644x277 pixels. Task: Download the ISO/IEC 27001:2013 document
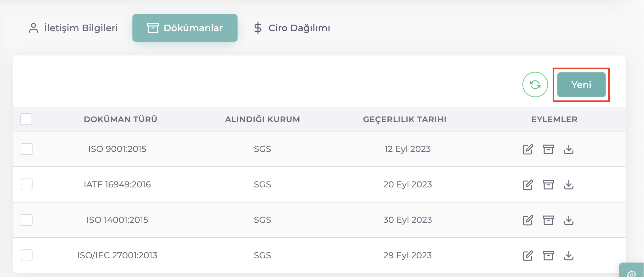click(x=569, y=256)
